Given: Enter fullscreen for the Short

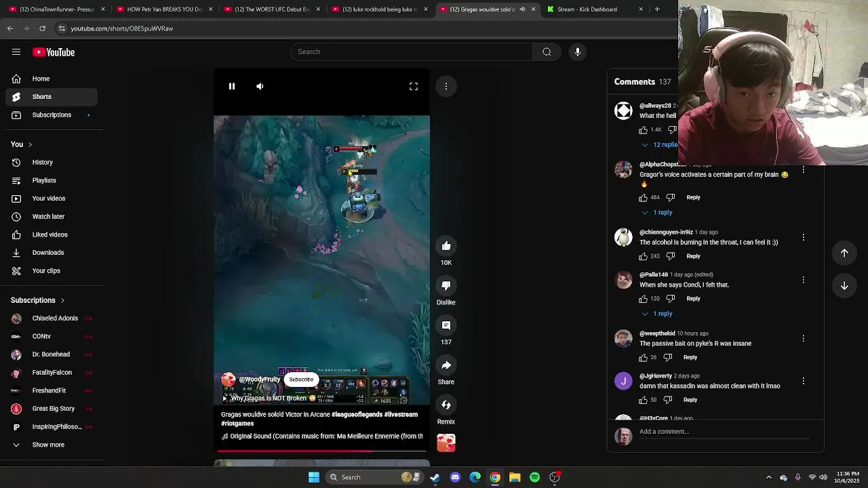Looking at the screenshot, I should [x=414, y=86].
